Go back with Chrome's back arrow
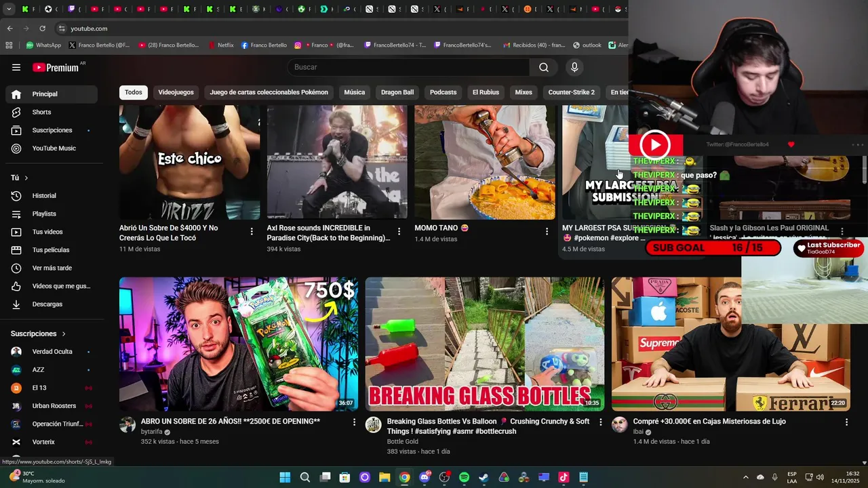This screenshot has width=868, height=488. [9, 28]
